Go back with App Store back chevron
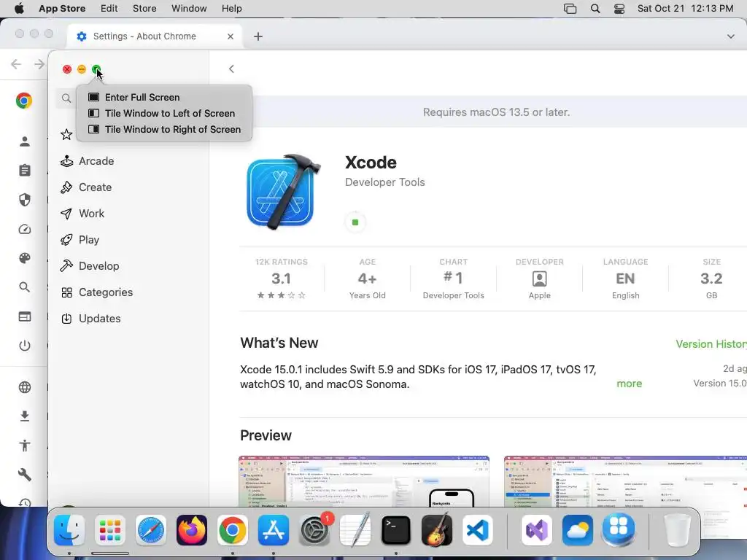Image resolution: width=747 pixels, height=560 pixels. tap(231, 69)
